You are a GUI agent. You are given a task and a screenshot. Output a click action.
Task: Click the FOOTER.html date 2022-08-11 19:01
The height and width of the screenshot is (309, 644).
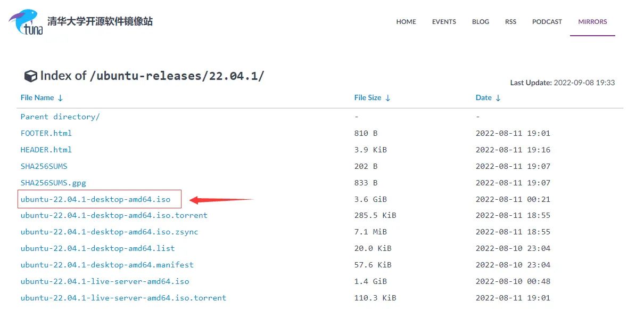point(513,133)
